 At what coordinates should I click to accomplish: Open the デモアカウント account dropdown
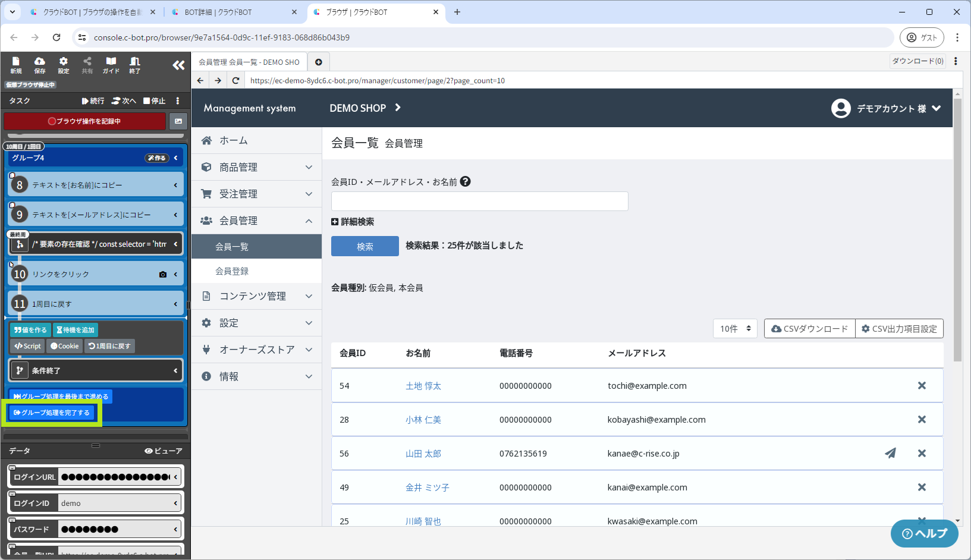pyautogui.click(x=886, y=108)
